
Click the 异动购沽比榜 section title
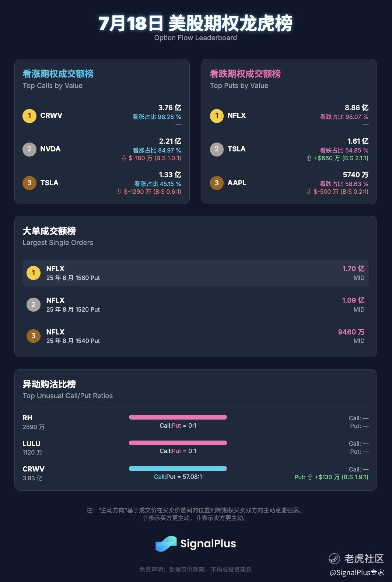click(x=49, y=384)
